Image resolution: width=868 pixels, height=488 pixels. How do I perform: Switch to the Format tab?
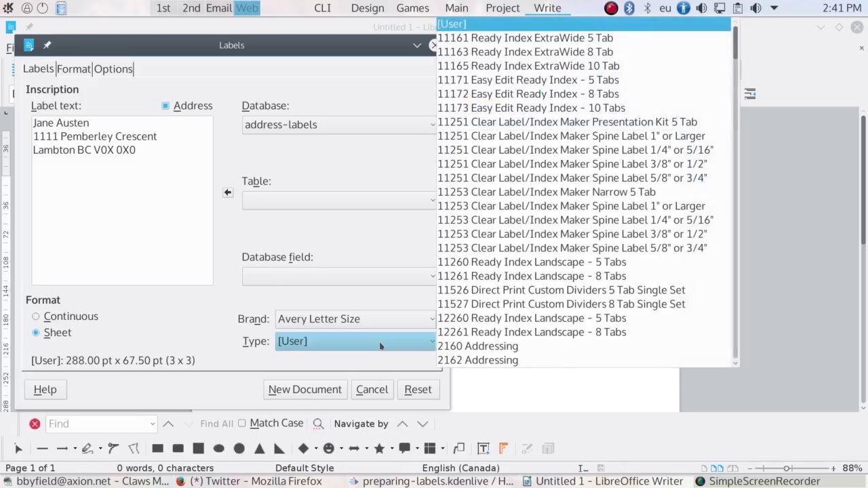pos(73,69)
